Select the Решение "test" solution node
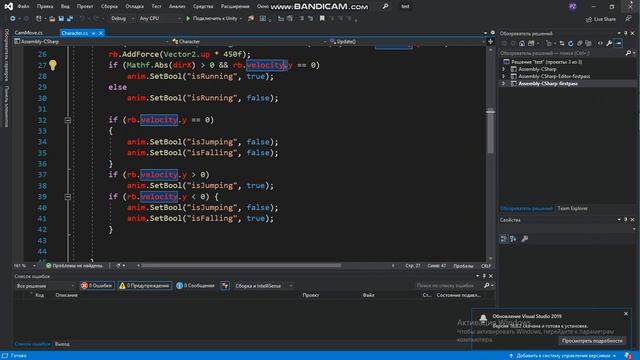 click(547, 62)
